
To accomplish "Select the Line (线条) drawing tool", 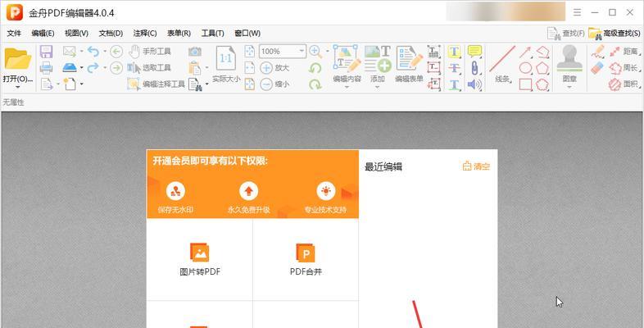I will pos(502,64).
